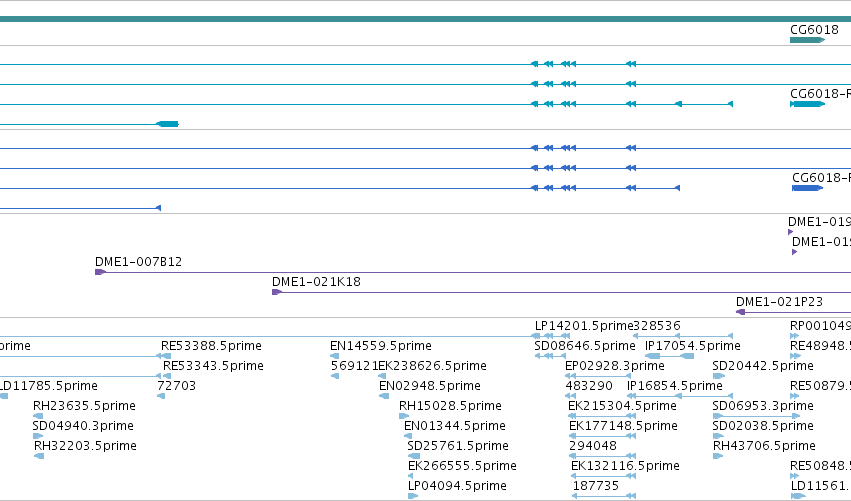Select the DME1-007B12 clone label
The height and width of the screenshot is (501, 851).
(138, 262)
